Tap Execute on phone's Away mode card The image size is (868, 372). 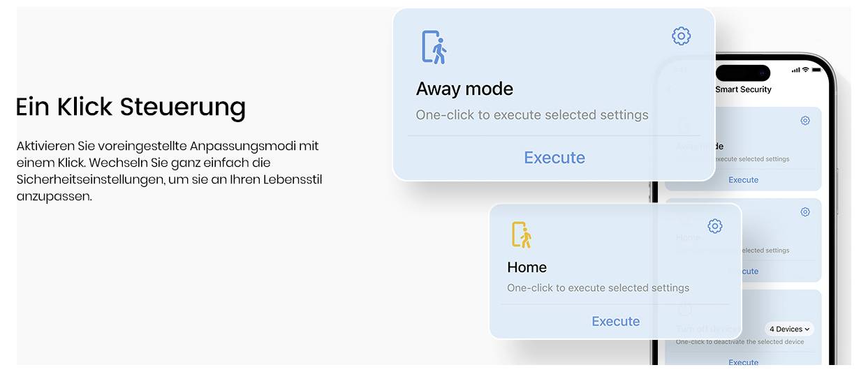(x=743, y=180)
